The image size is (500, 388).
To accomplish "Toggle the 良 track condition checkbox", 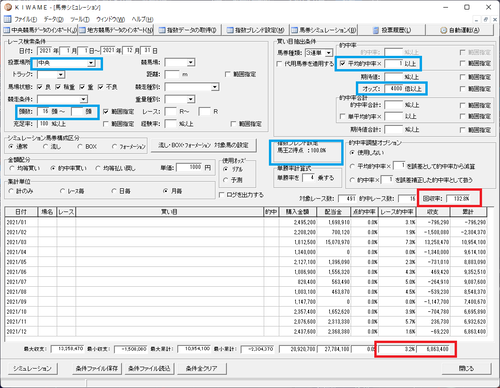I will pyautogui.click(x=40, y=87).
